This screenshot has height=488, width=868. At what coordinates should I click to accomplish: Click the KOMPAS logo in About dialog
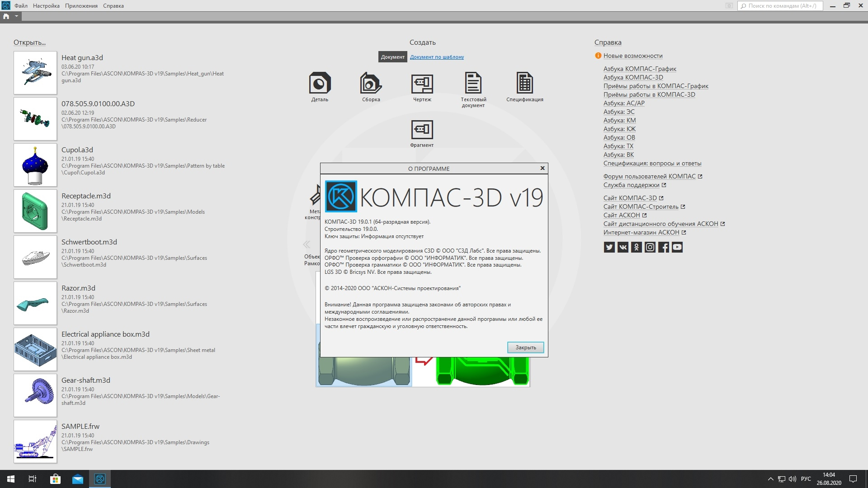(x=341, y=197)
